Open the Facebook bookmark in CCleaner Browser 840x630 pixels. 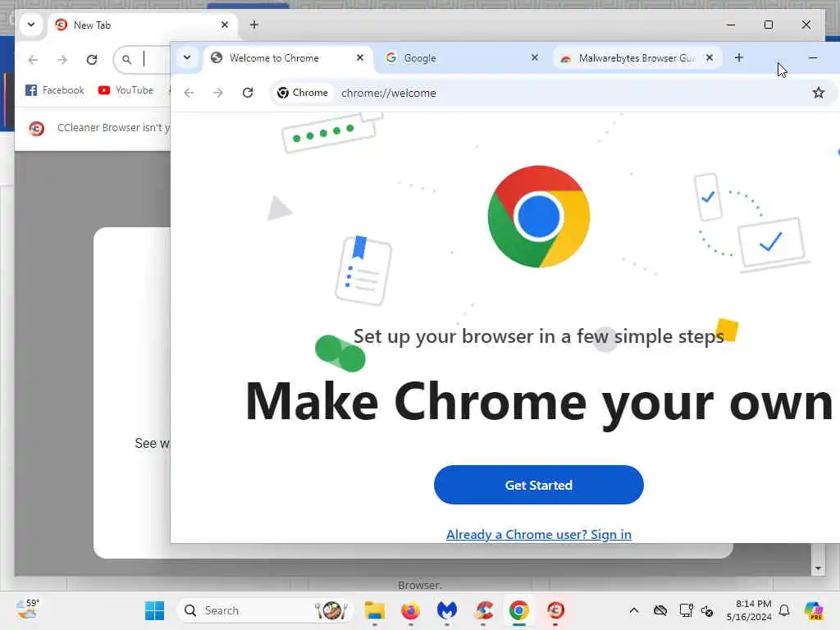click(x=55, y=90)
